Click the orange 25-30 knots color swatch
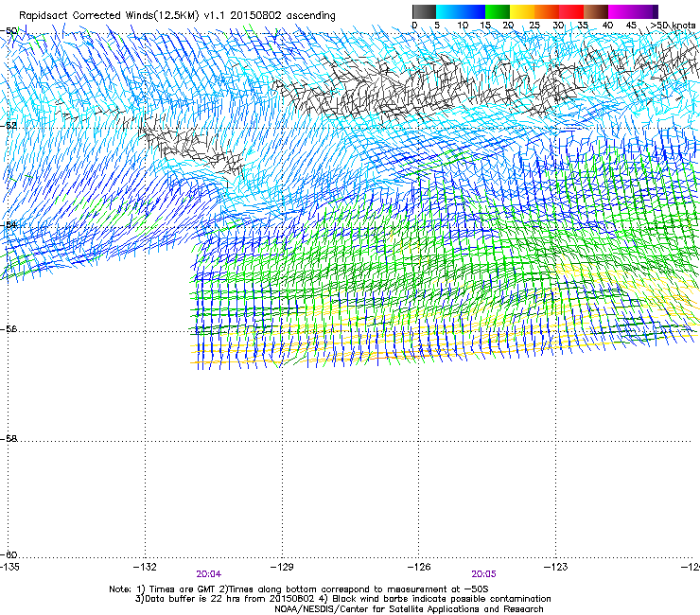 [547, 11]
